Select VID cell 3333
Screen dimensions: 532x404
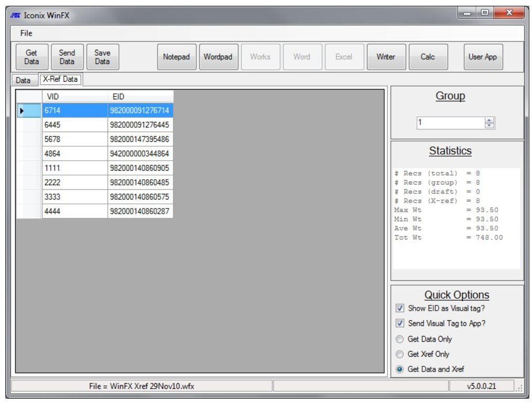75,197
